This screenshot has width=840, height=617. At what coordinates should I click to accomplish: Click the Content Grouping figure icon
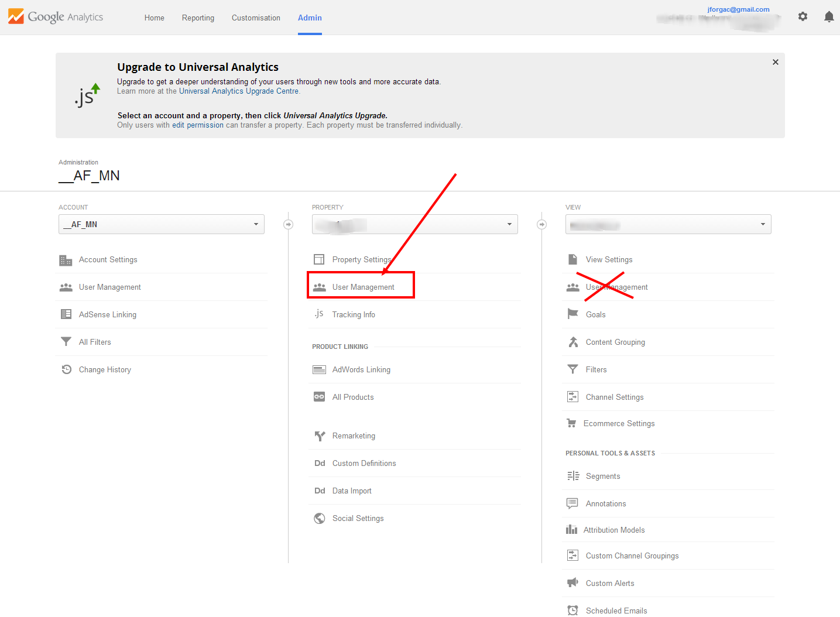pyautogui.click(x=572, y=342)
